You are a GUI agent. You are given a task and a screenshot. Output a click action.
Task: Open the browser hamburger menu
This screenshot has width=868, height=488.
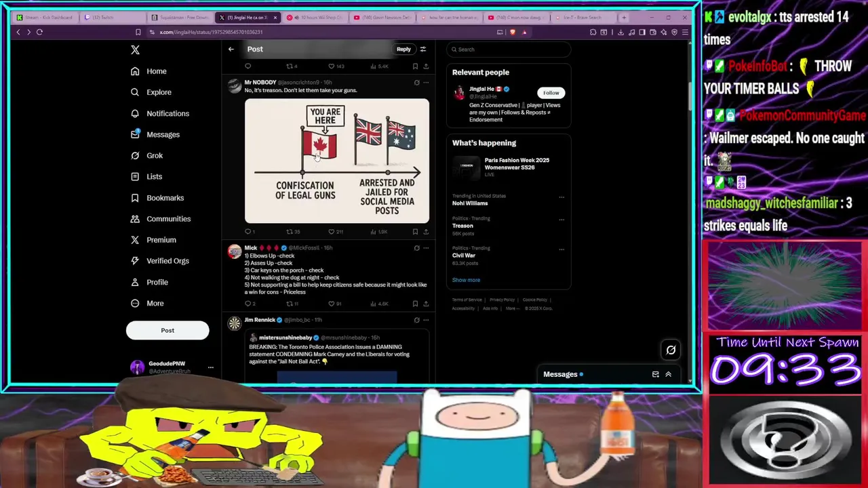[x=685, y=32]
